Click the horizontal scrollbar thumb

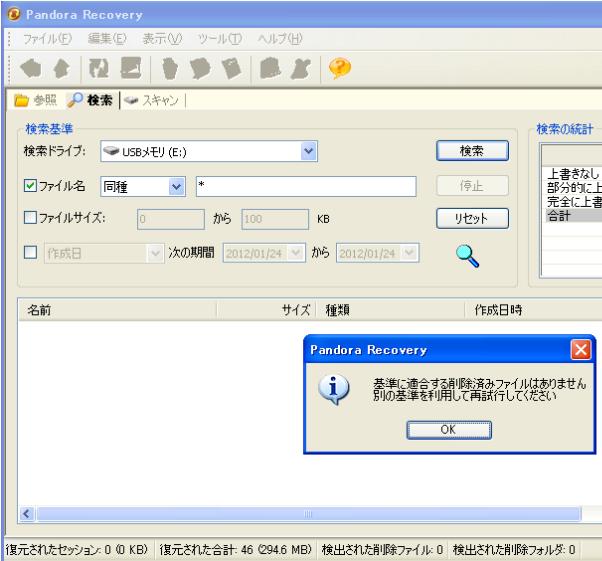pos(308,514)
